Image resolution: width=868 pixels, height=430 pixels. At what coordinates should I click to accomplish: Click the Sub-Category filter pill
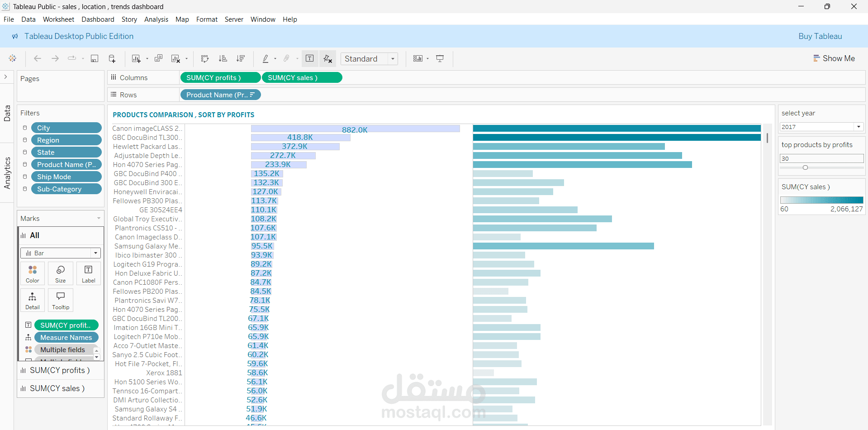(66, 189)
